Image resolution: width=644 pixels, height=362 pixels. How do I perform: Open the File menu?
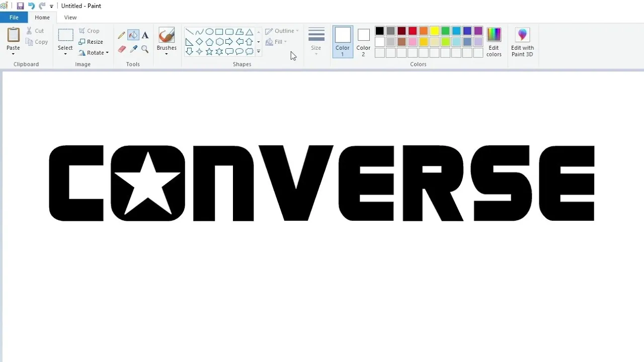coord(14,18)
